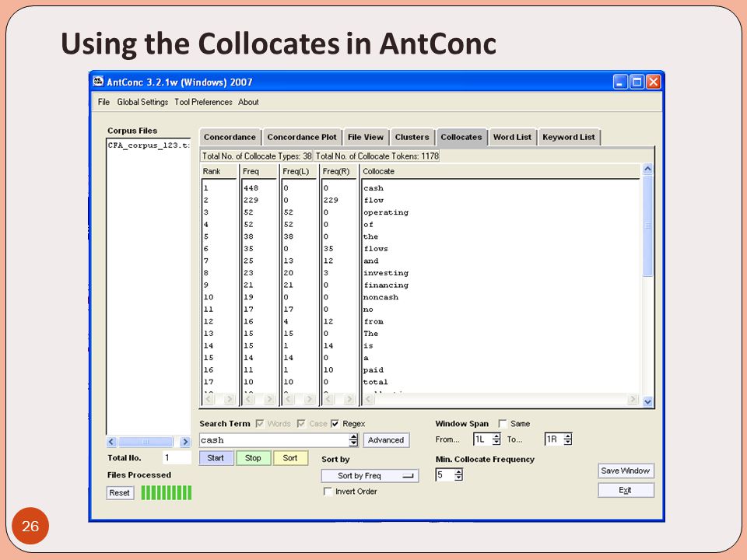
Task: Switch to the Word List tab
Action: [512, 137]
